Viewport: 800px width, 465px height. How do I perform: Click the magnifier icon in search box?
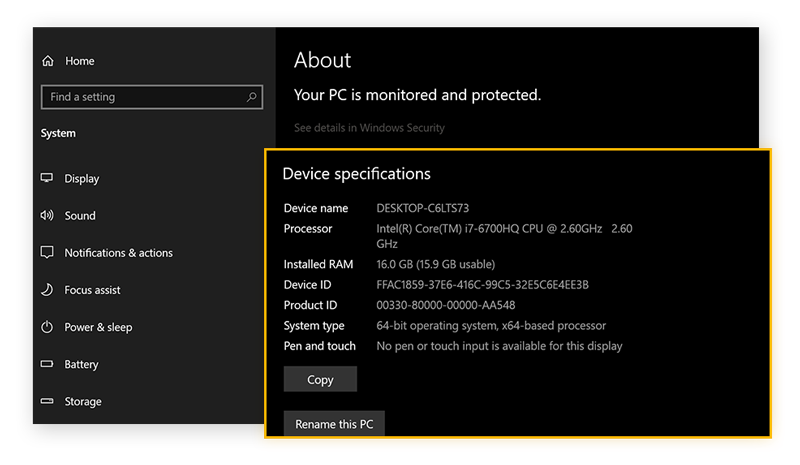pyautogui.click(x=252, y=97)
